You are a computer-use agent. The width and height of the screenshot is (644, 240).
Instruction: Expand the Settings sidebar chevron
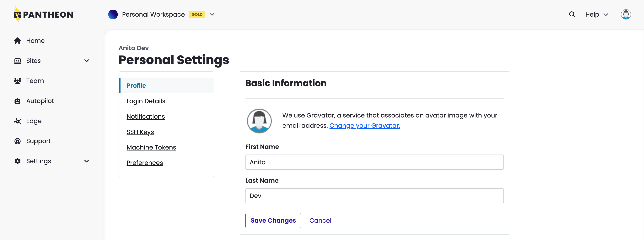click(86, 161)
